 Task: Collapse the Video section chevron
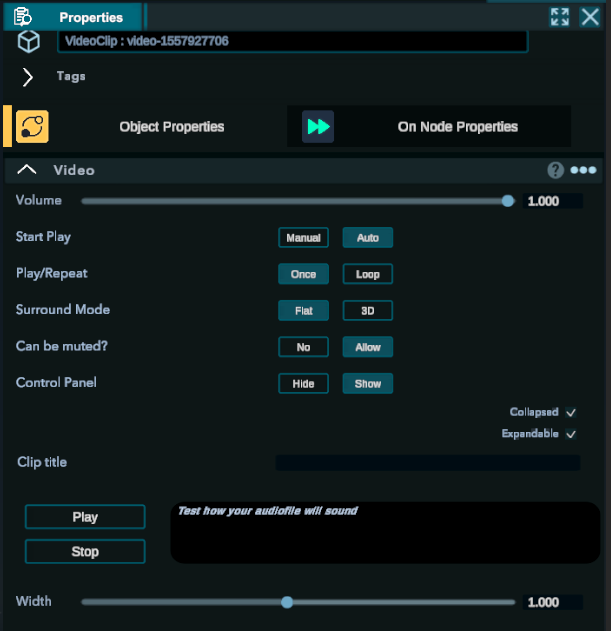pyautogui.click(x=28, y=170)
